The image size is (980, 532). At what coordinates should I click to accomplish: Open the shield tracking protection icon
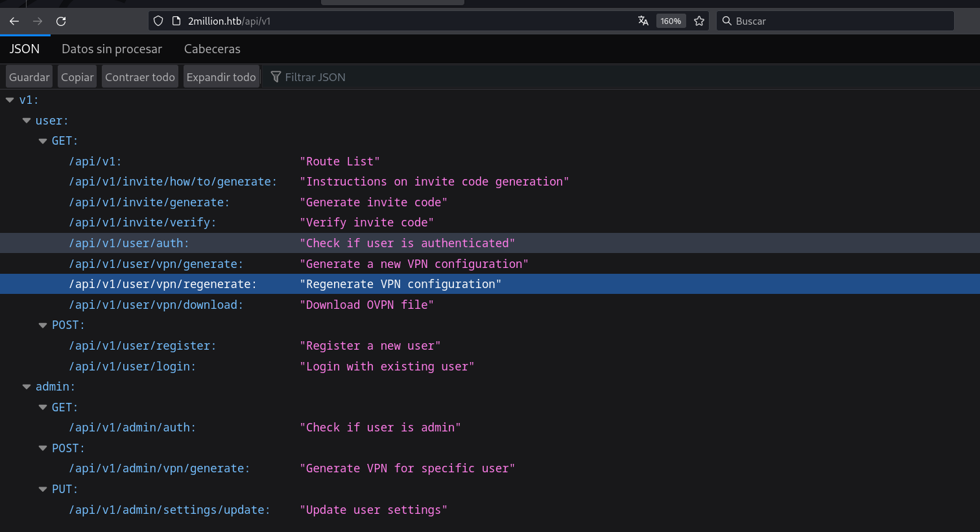pyautogui.click(x=158, y=21)
